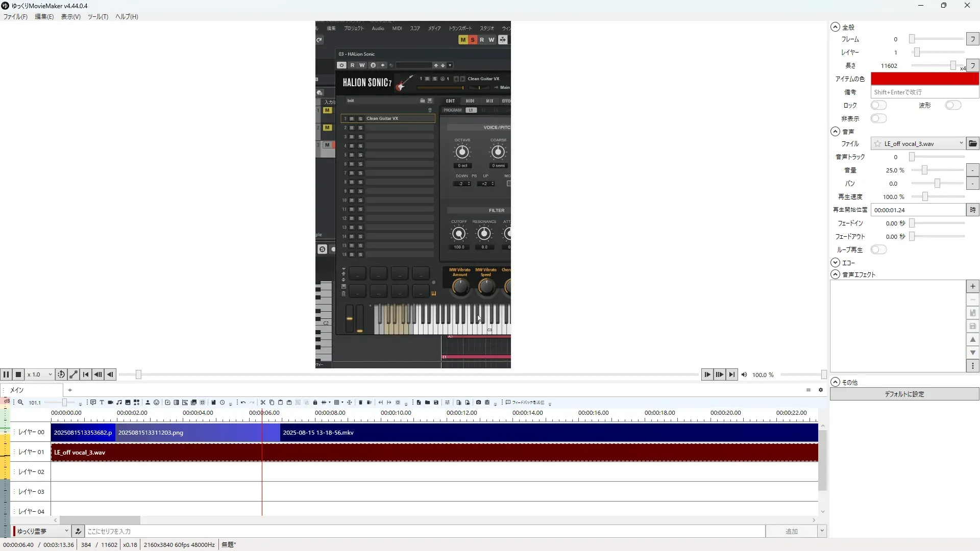Screen dimensions: 980x551
Task: Click the trash delete icon in the toolbar
Action: pos(360,403)
